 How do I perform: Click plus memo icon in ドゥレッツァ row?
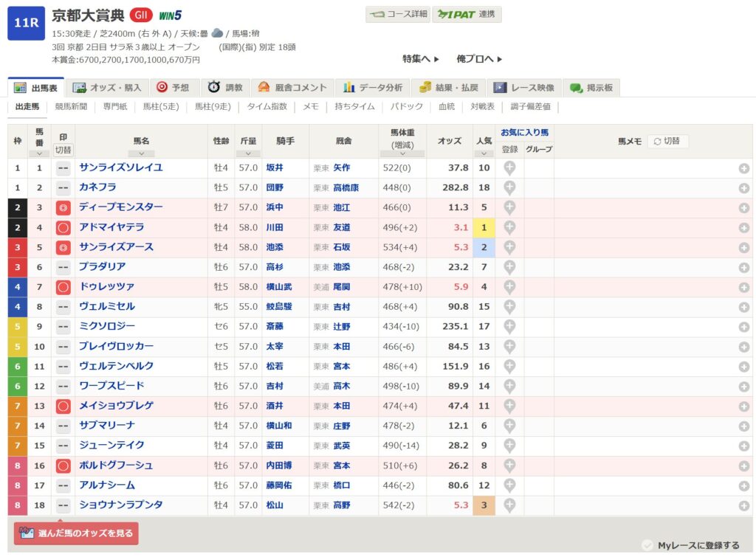tap(743, 287)
